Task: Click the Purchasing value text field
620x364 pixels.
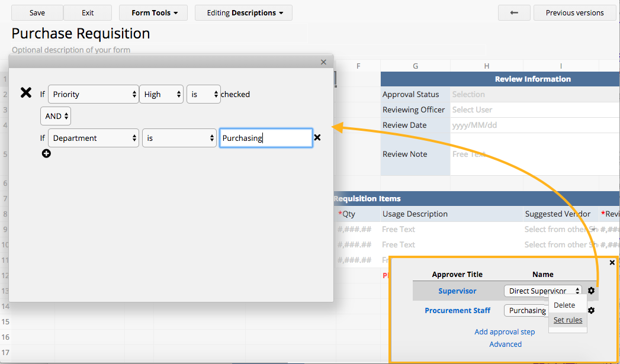Action: pyautogui.click(x=266, y=138)
